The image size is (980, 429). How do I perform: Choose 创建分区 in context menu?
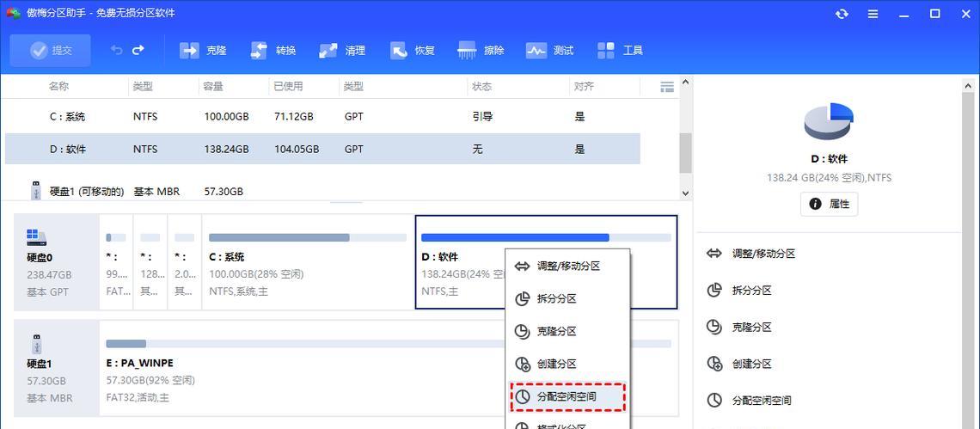pyautogui.click(x=567, y=364)
